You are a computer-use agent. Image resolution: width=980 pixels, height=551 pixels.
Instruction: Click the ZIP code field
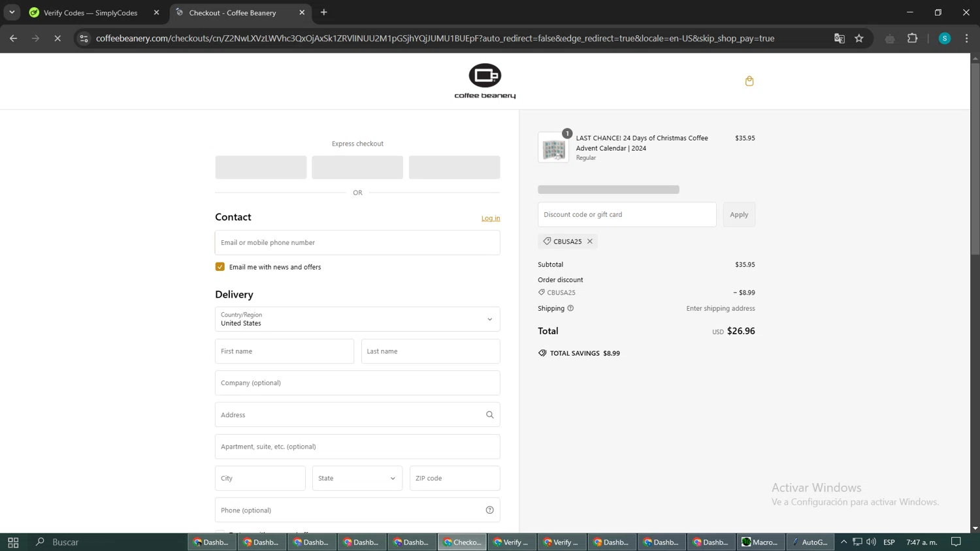tap(455, 479)
